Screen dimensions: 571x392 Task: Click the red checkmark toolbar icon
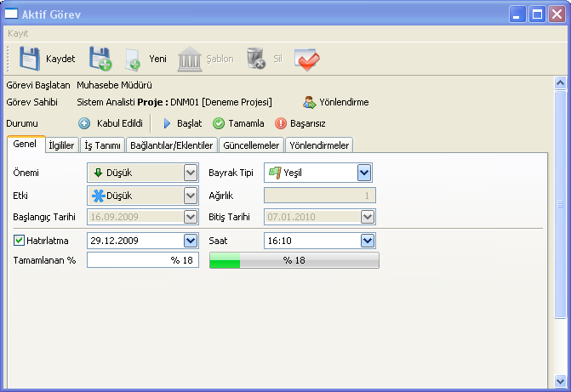click(x=306, y=59)
